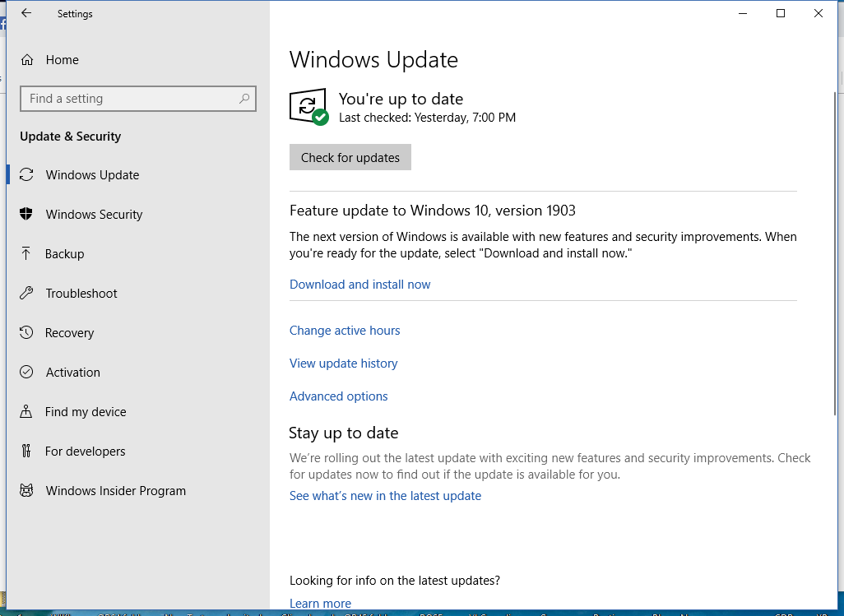Go to the Troubleshoot page
Image resolution: width=844 pixels, height=616 pixels.
(x=138, y=294)
